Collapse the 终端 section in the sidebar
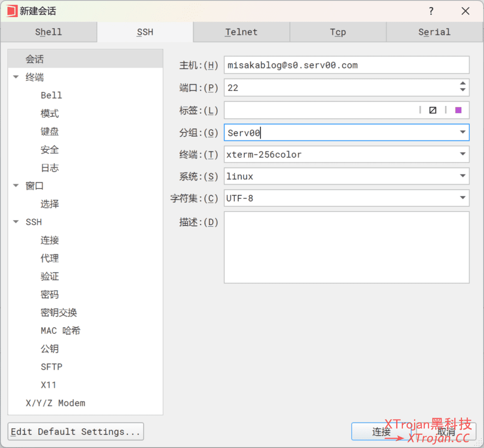The height and width of the screenshot is (448, 484). click(16, 77)
